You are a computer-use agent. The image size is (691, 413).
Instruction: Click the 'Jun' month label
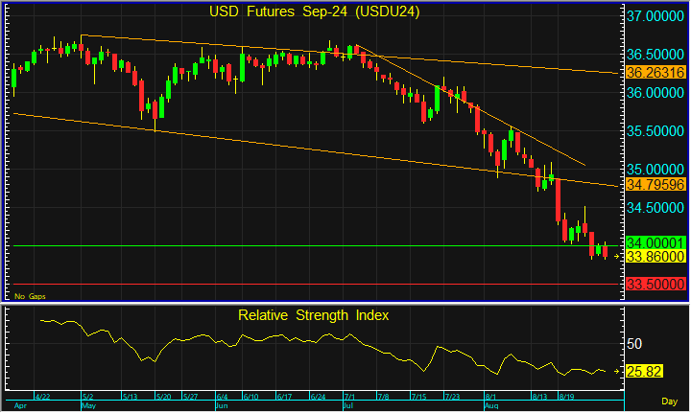[x=223, y=406]
